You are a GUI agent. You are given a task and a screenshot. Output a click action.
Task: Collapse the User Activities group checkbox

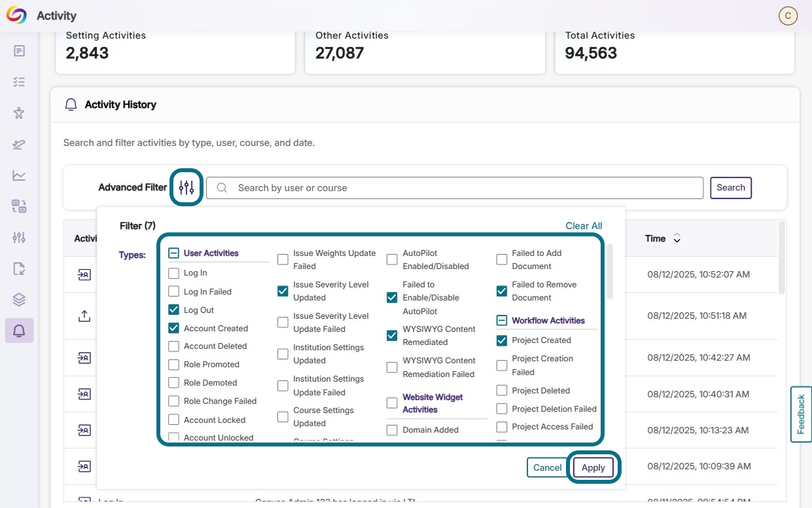click(173, 253)
